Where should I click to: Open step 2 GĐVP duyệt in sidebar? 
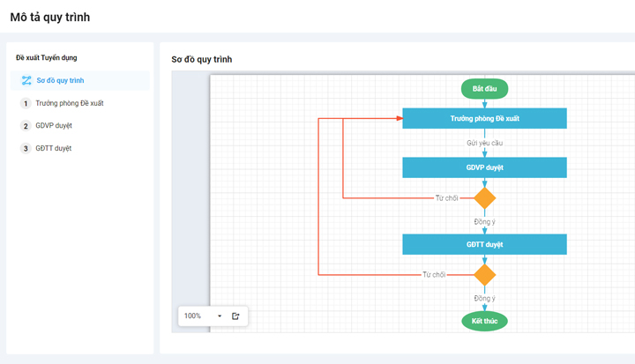click(x=54, y=125)
